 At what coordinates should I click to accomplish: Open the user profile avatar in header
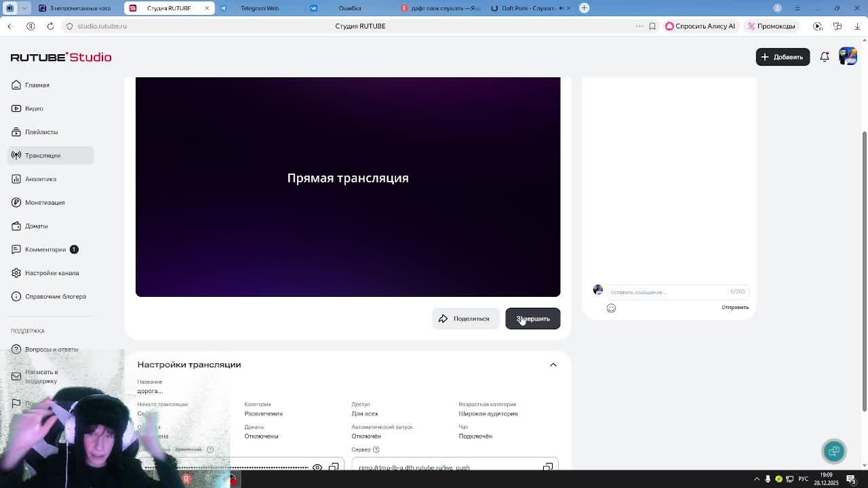848,57
